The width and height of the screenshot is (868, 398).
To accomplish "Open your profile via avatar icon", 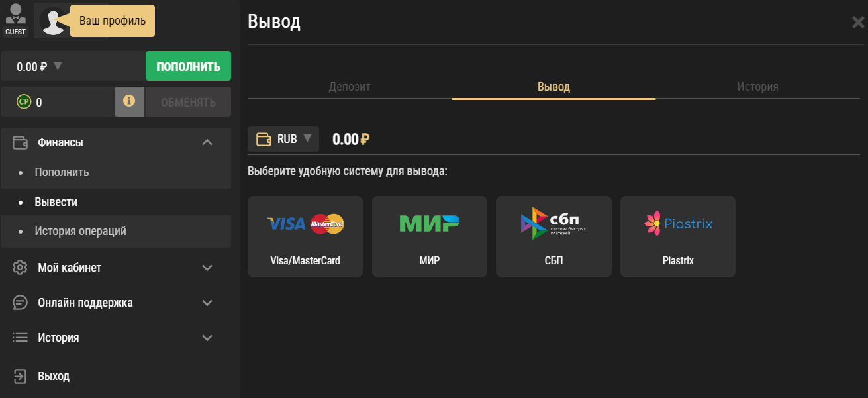I will pyautogui.click(x=54, y=20).
